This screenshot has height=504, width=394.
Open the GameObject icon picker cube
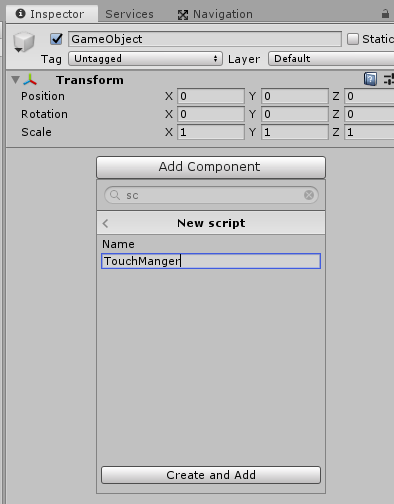click(24, 42)
